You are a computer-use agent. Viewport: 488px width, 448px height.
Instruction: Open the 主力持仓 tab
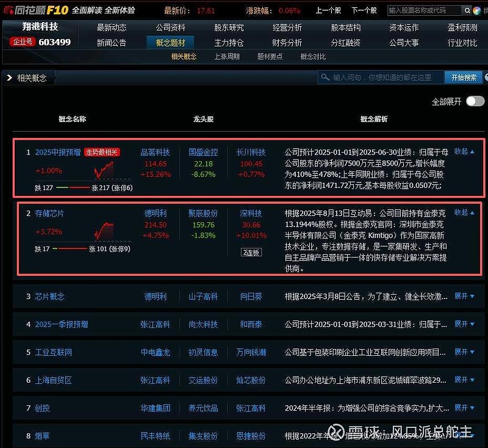pyautogui.click(x=229, y=43)
